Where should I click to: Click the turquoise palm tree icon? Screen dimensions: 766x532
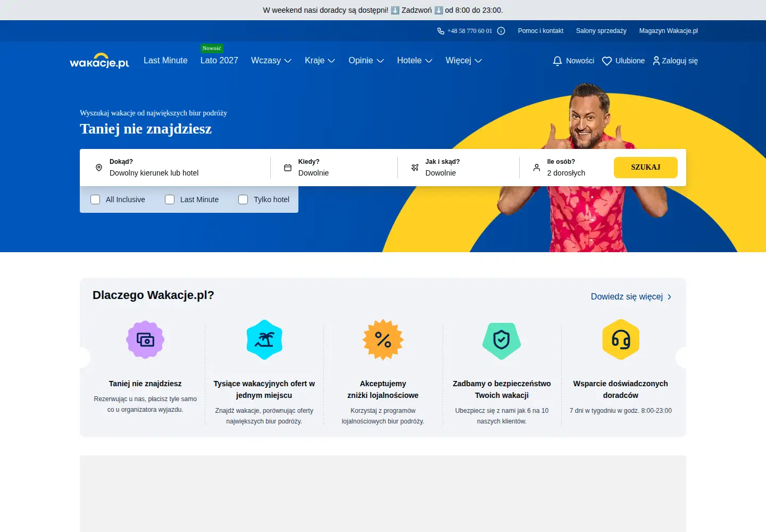pyautogui.click(x=264, y=339)
